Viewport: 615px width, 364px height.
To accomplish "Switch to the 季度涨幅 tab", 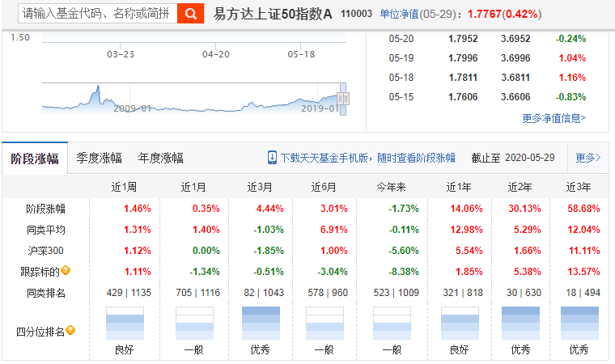I will click(99, 158).
